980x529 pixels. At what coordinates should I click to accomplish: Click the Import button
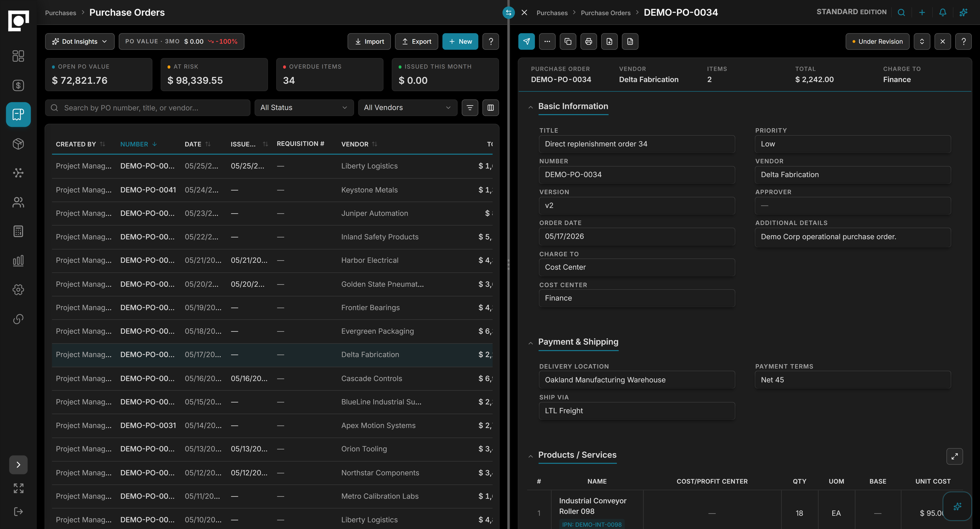tap(369, 41)
